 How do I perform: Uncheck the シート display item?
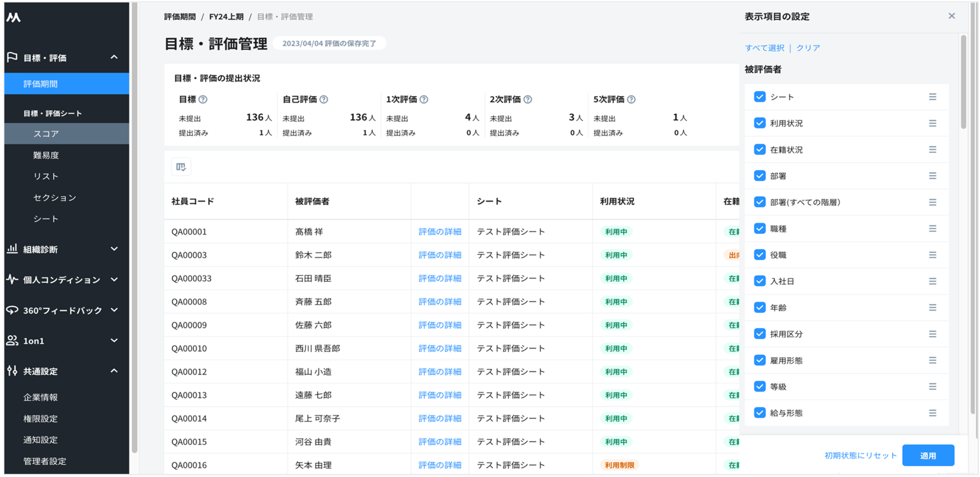pyautogui.click(x=759, y=97)
